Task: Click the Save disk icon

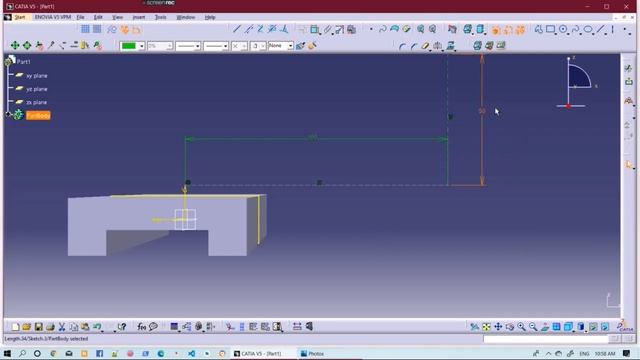Action: (38, 327)
